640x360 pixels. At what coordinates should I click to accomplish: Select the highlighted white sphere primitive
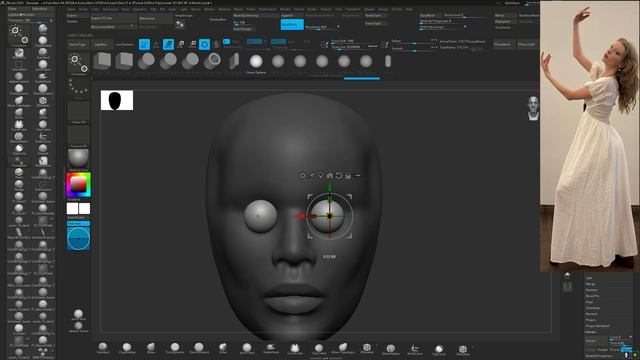point(256,61)
